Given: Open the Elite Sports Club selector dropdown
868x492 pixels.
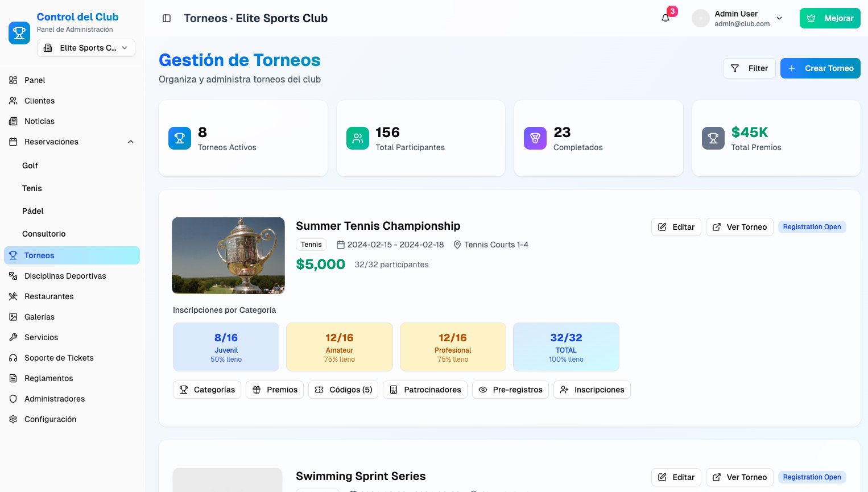Looking at the screenshot, I should (86, 48).
